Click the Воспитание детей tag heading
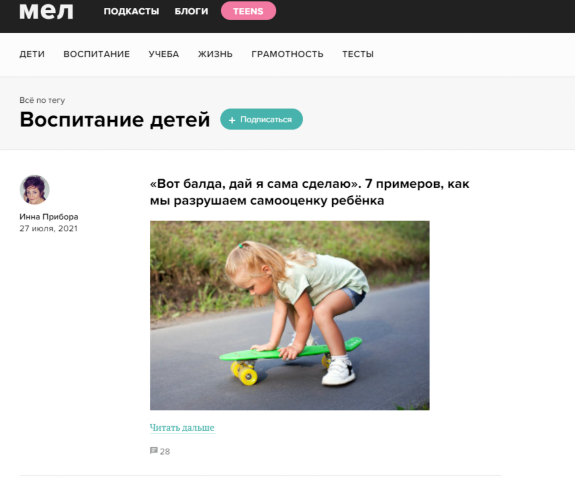Viewport: 575px width, 479px height. [x=115, y=120]
